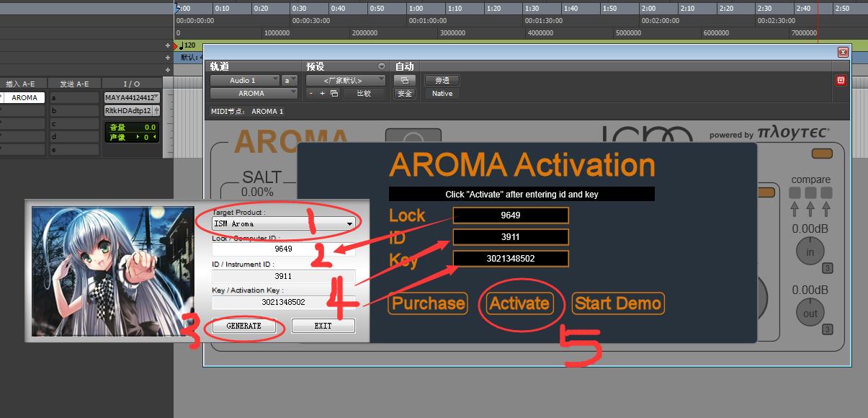Click the small 3 box beside out knob

tap(828, 329)
